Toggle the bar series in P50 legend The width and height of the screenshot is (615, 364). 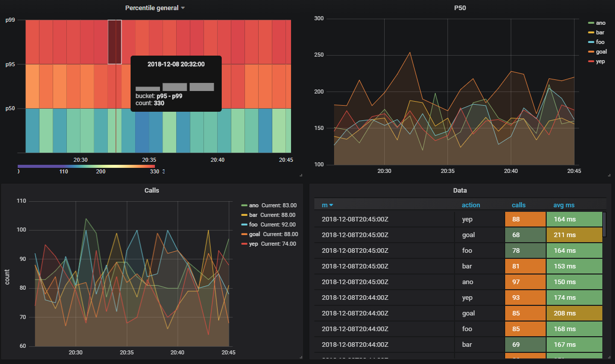[x=600, y=32]
